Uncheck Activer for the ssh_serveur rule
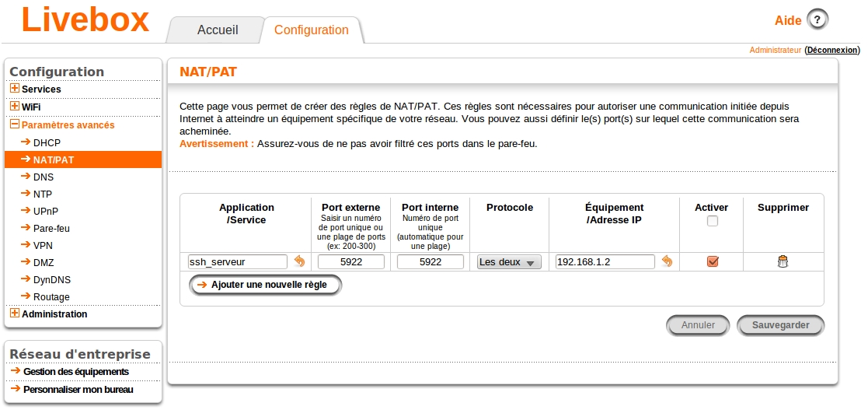The width and height of the screenshot is (868, 410). (x=713, y=262)
